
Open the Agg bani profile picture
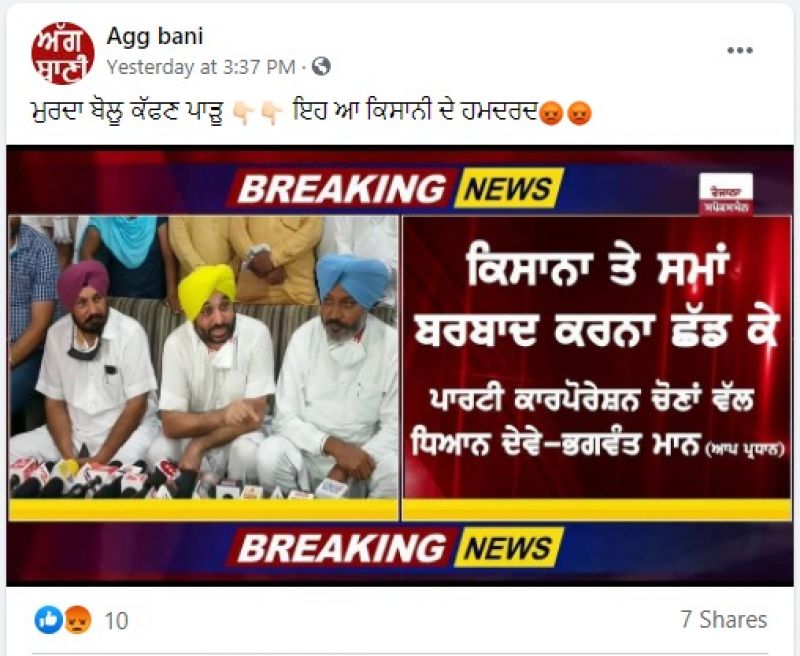point(63,54)
